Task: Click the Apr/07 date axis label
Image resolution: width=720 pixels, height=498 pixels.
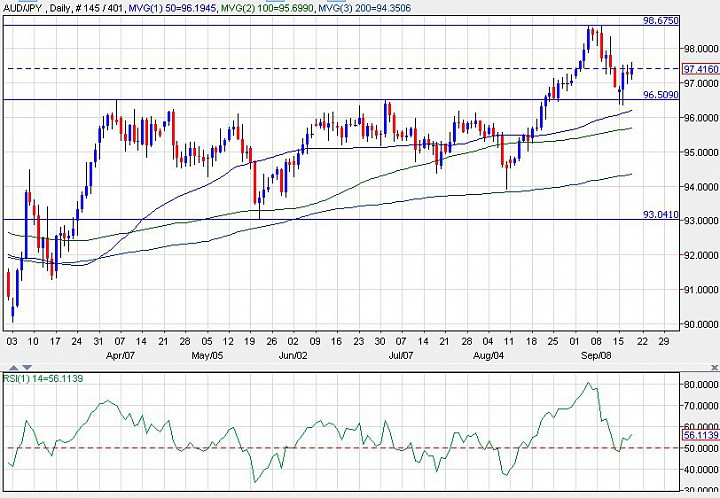Action: tap(120, 355)
